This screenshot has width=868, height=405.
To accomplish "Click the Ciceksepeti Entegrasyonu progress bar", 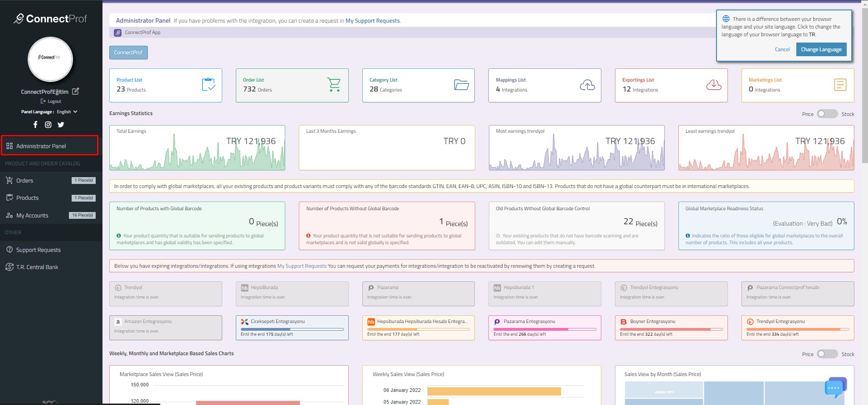I will 292,329.
